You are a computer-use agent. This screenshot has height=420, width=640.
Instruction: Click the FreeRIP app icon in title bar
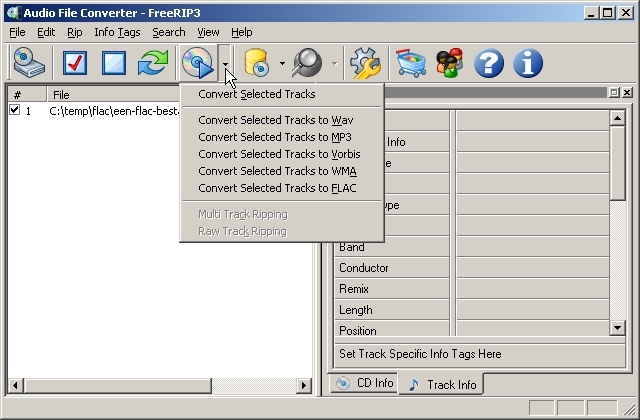pyautogui.click(x=14, y=13)
